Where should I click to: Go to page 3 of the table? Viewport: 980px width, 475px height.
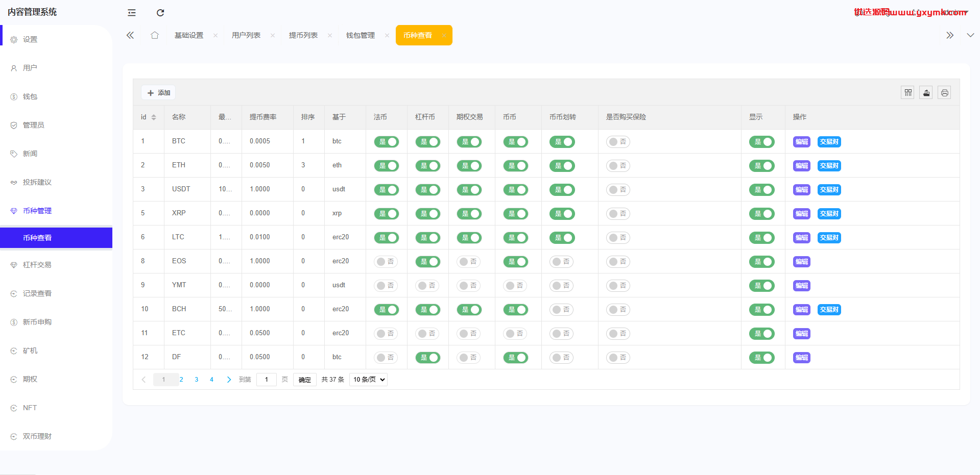pyautogui.click(x=197, y=380)
